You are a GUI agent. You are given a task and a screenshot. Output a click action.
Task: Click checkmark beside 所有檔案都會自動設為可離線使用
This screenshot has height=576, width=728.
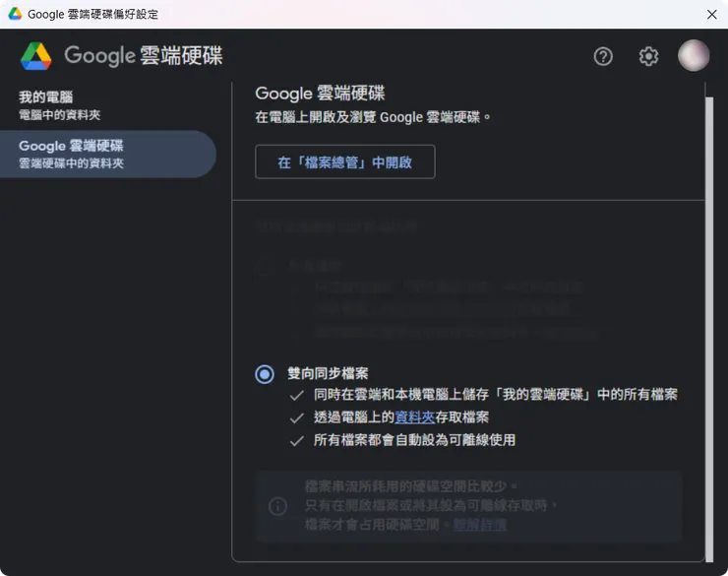click(x=296, y=440)
